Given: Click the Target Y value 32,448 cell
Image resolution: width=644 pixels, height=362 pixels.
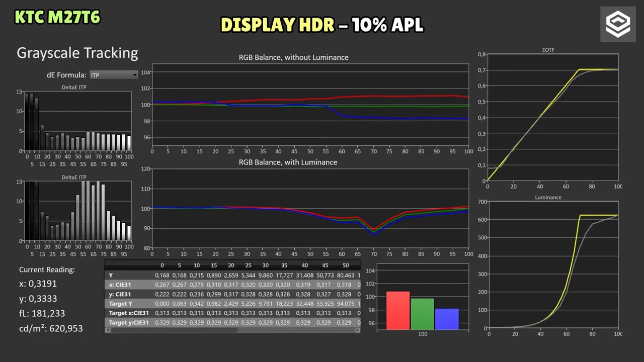Looking at the screenshot, I should [304, 304].
